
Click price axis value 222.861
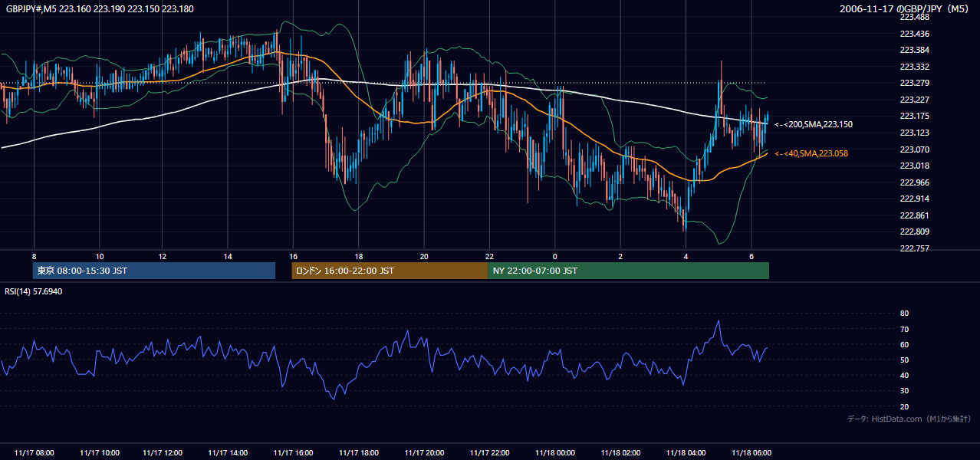915,215
